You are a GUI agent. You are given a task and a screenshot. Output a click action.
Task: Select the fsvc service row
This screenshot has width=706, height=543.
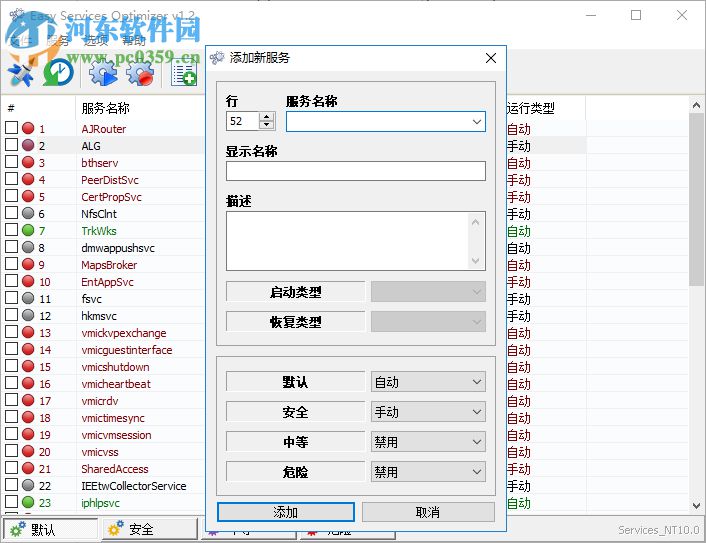[x=91, y=299]
